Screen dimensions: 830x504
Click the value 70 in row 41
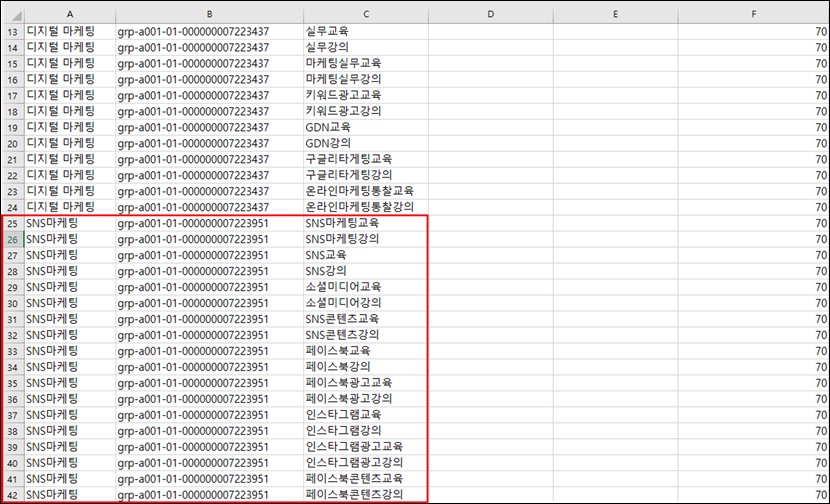tap(754, 479)
